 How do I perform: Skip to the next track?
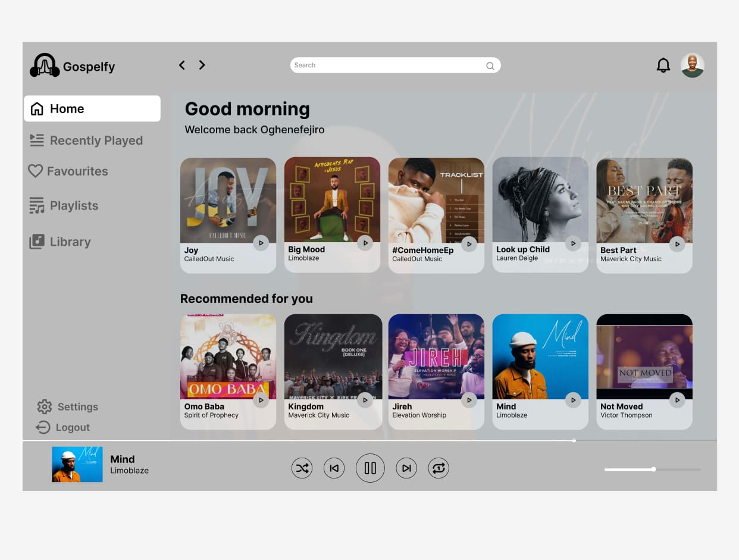(x=406, y=468)
